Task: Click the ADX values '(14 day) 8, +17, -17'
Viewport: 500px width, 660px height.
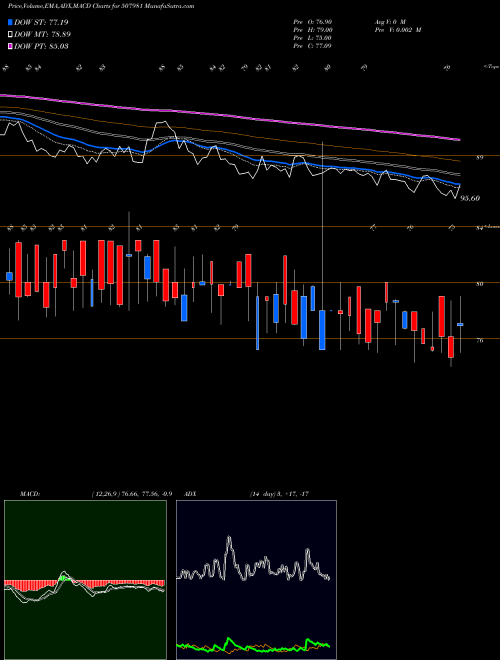Action: click(x=280, y=494)
